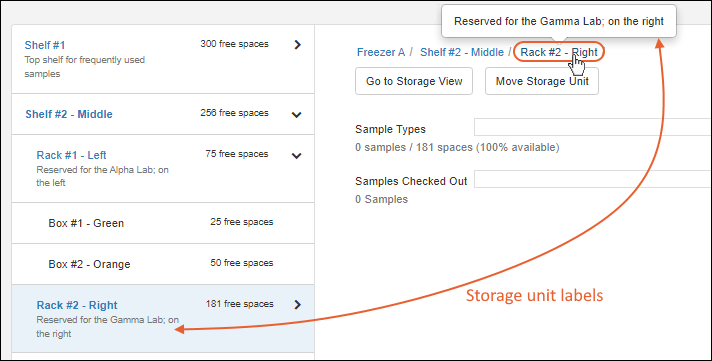
Task: Expand Rack #2 - Right with its chevron
Action: pos(297,304)
